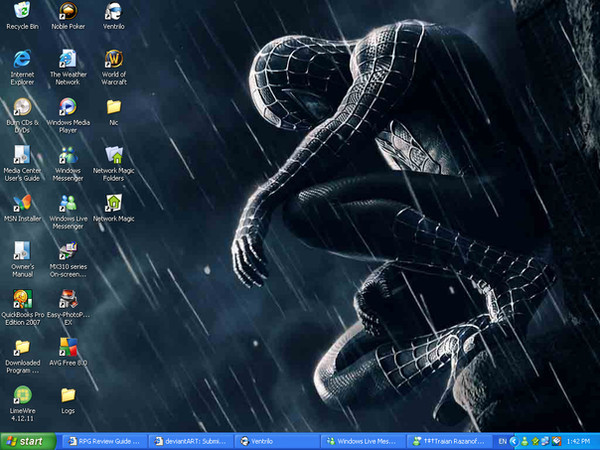This screenshot has width=600, height=450.
Task: Open the Recycle Bin desktop icon
Action: [22, 12]
